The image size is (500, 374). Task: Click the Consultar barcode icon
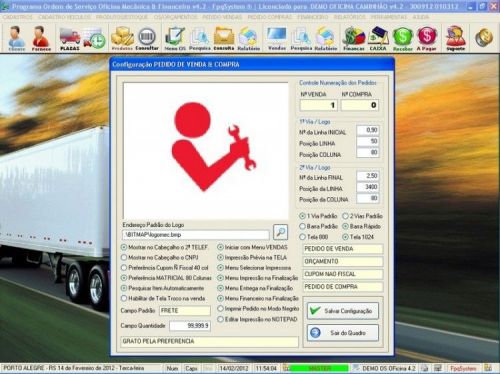(x=147, y=38)
